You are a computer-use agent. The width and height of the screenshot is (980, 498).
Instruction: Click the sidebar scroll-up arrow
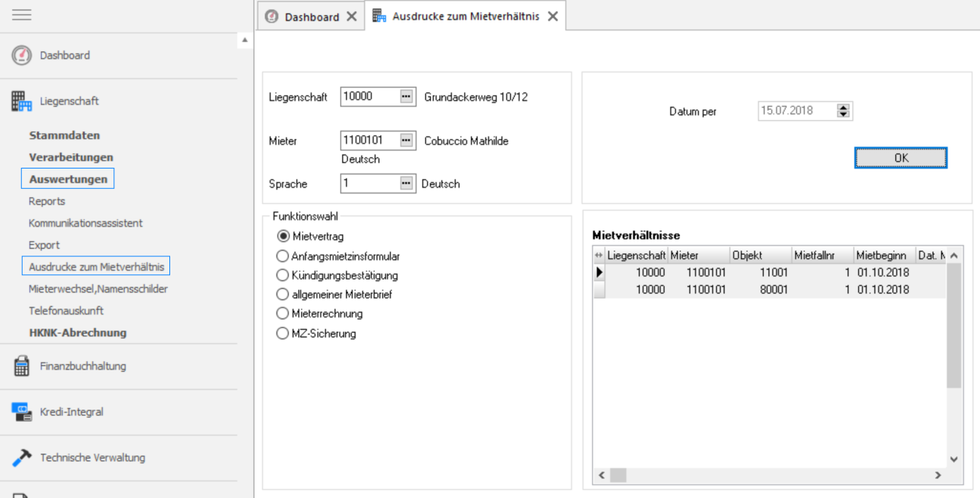[245, 39]
